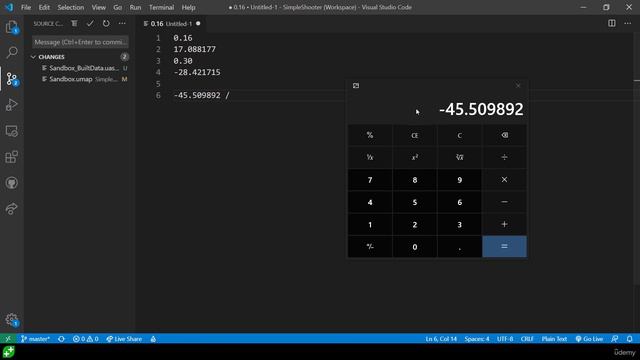Open the Selection menu
The image size is (640, 360).
pyautogui.click(x=71, y=7)
